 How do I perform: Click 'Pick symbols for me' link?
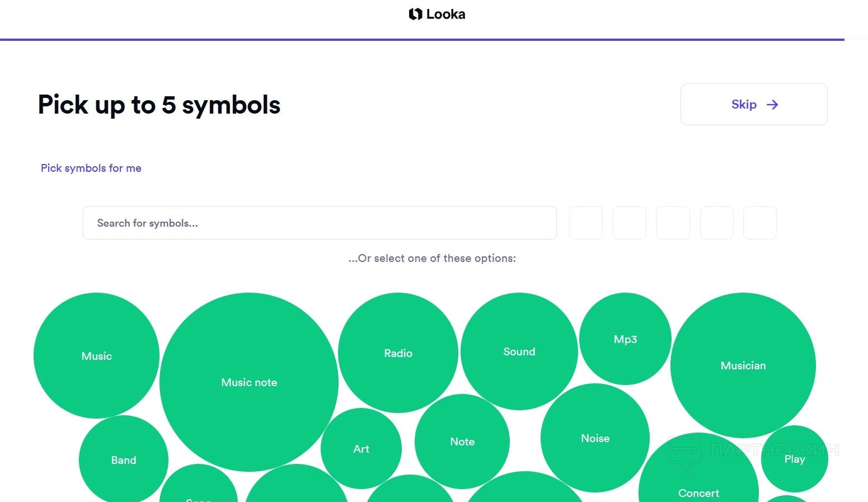tap(91, 168)
